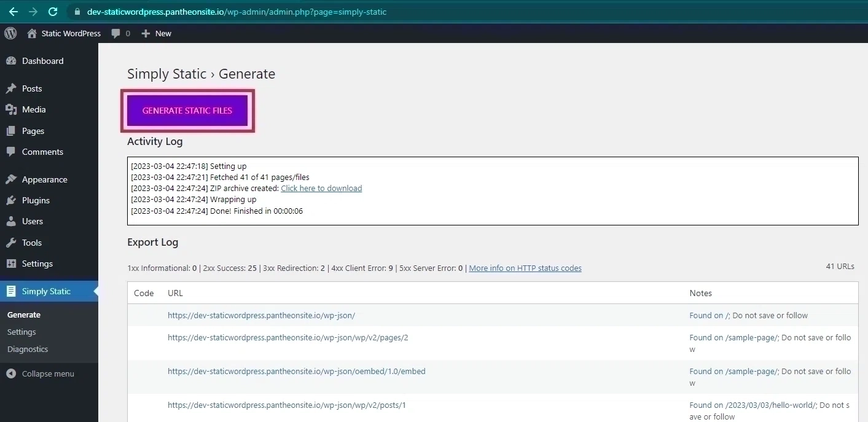Click the browser address bar URL
Image resolution: width=868 pixels, height=422 pixels.
pos(237,12)
